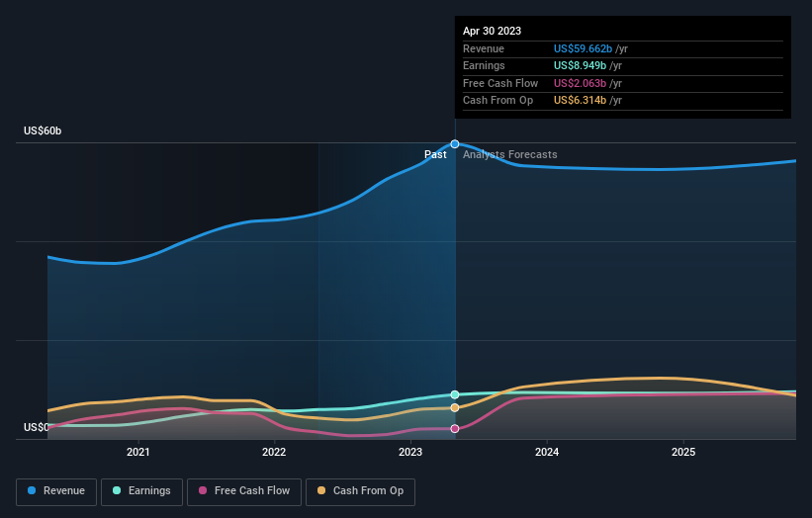The image size is (812, 518).
Task: Click the Cash From Op label in the tooltip
Action: click(x=498, y=101)
